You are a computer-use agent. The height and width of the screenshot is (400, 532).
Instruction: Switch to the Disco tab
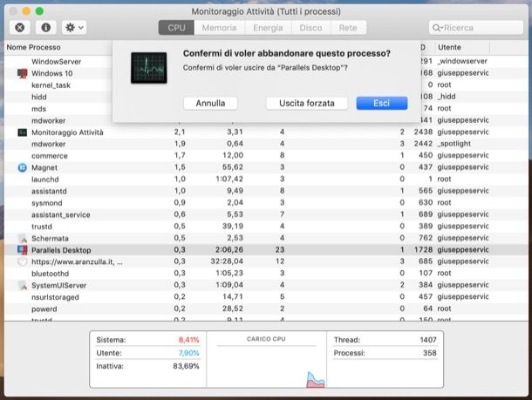click(310, 28)
